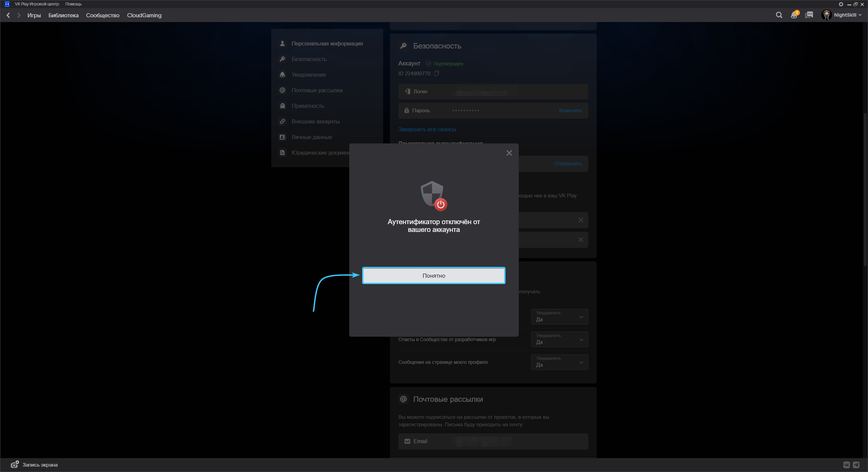Open Telegram icon in bottom bar
Screen dimensions: 868x472
pos(856,465)
